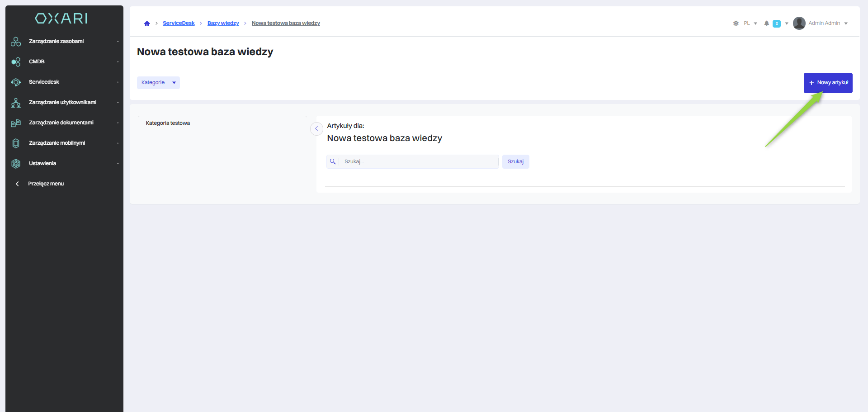Toggle sidebar with Przełącz menu

(x=45, y=184)
